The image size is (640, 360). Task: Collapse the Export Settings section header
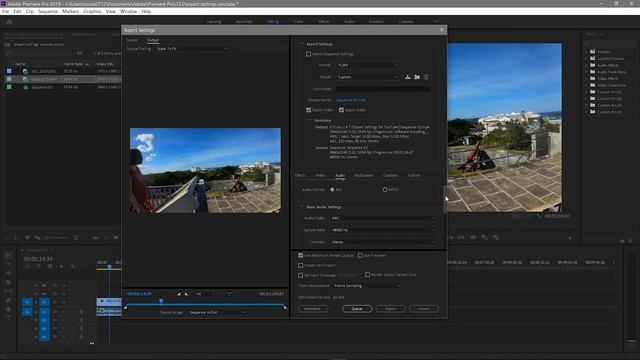(302, 44)
